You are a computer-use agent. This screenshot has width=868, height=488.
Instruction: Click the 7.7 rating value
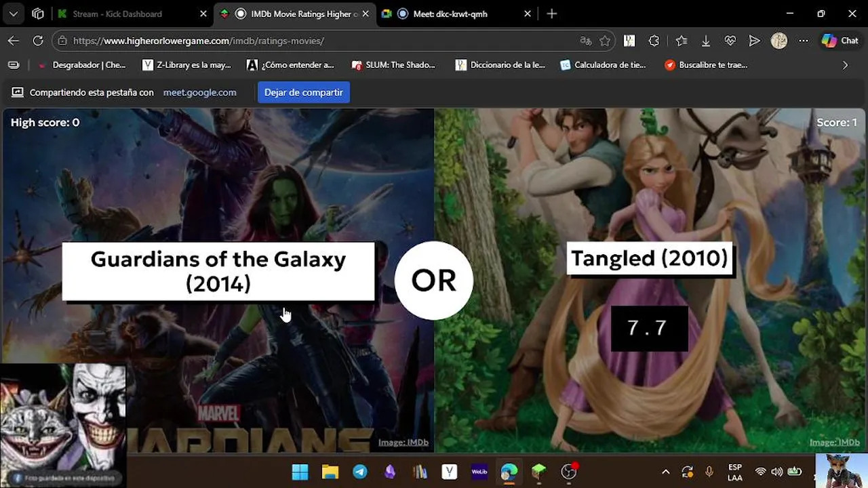(x=649, y=328)
